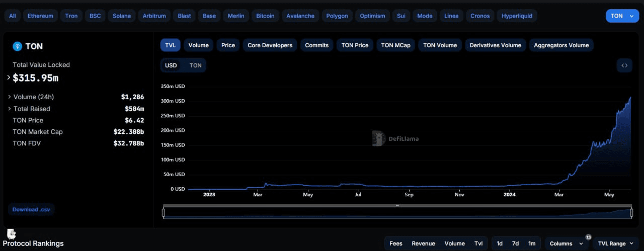Switch to the Sui chain
The height and width of the screenshot is (251, 644).
(x=401, y=16)
